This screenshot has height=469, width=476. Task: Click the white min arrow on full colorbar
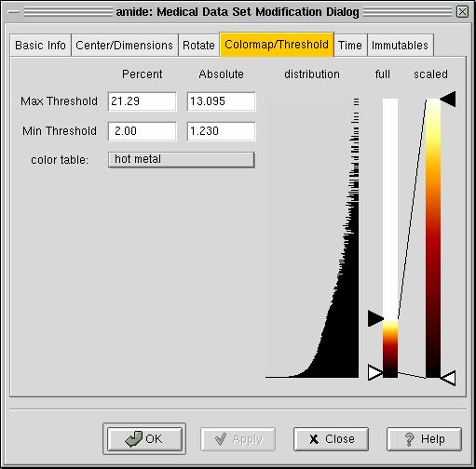375,372
